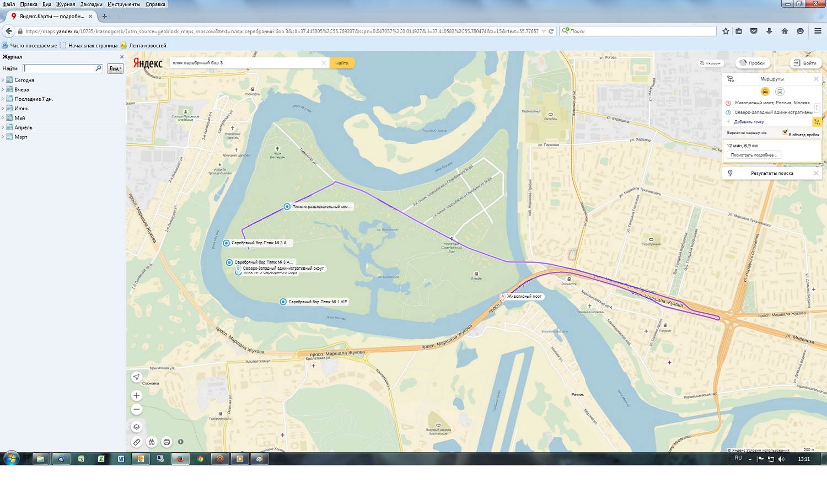Click small Маршруты button on map
Screen dimensions: 827x504
710,63
